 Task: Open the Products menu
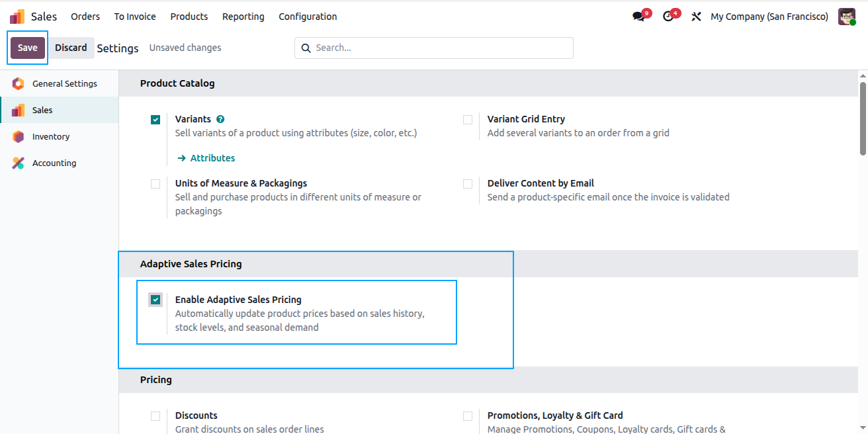189,17
